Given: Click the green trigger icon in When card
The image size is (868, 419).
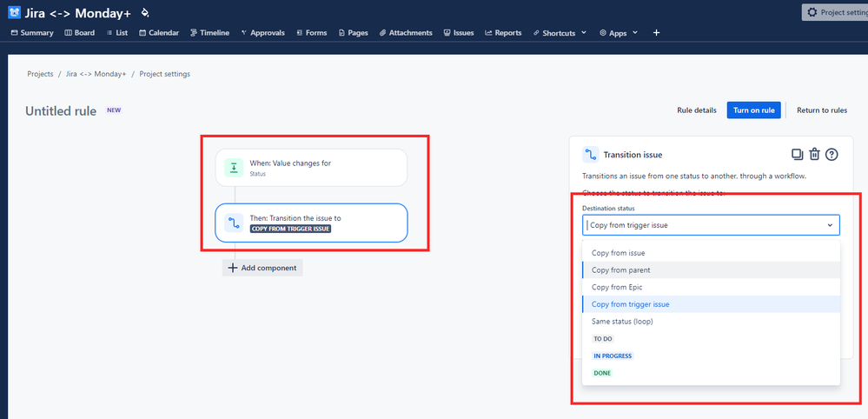Looking at the screenshot, I should pos(234,168).
